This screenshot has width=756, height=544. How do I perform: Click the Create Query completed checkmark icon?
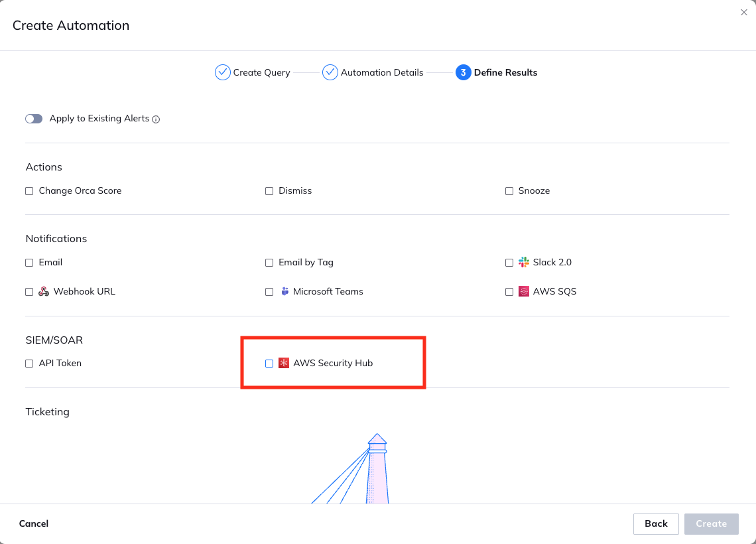(x=222, y=72)
